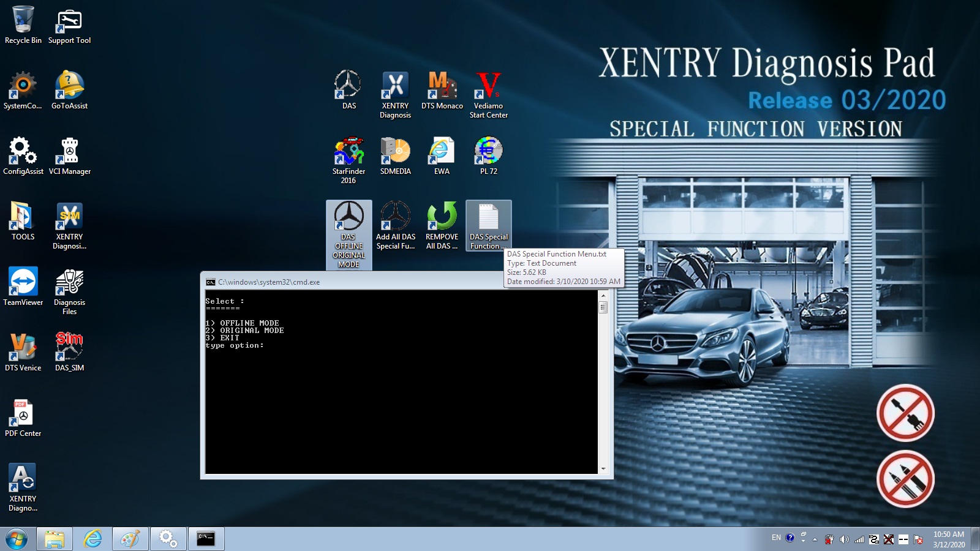Launch TeamViewer

coord(23,283)
